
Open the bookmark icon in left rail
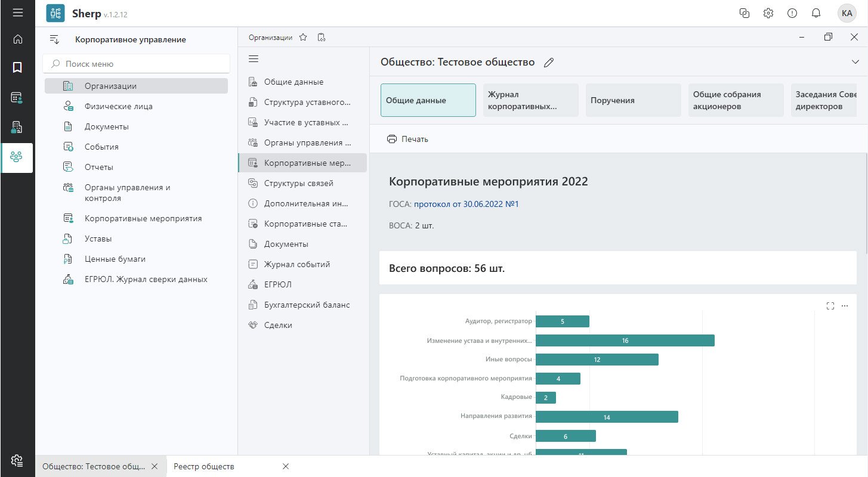point(17,67)
